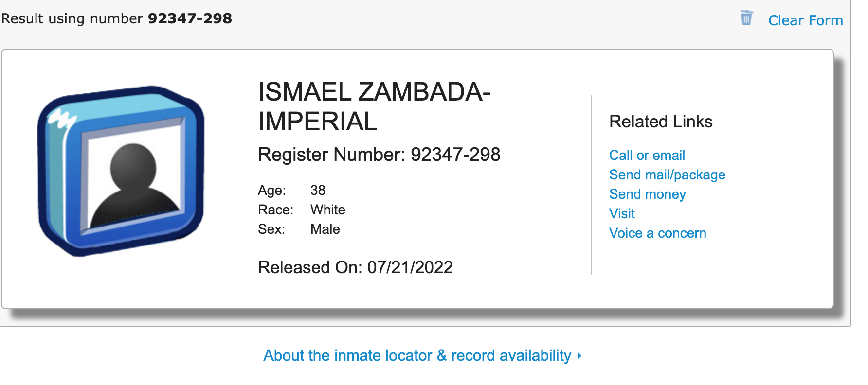Image resolution: width=868 pixels, height=385 pixels.
Task: Open the Visit link
Action: click(622, 213)
